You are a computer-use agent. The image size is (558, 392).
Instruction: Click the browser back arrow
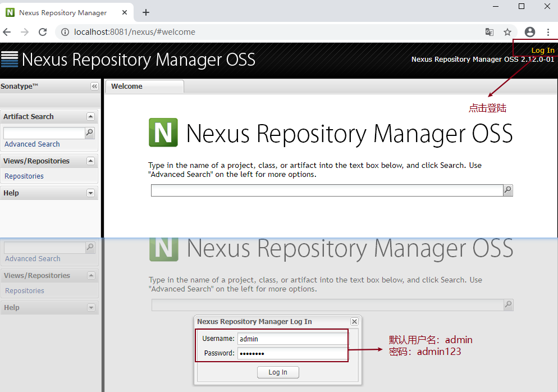click(7, 32)
